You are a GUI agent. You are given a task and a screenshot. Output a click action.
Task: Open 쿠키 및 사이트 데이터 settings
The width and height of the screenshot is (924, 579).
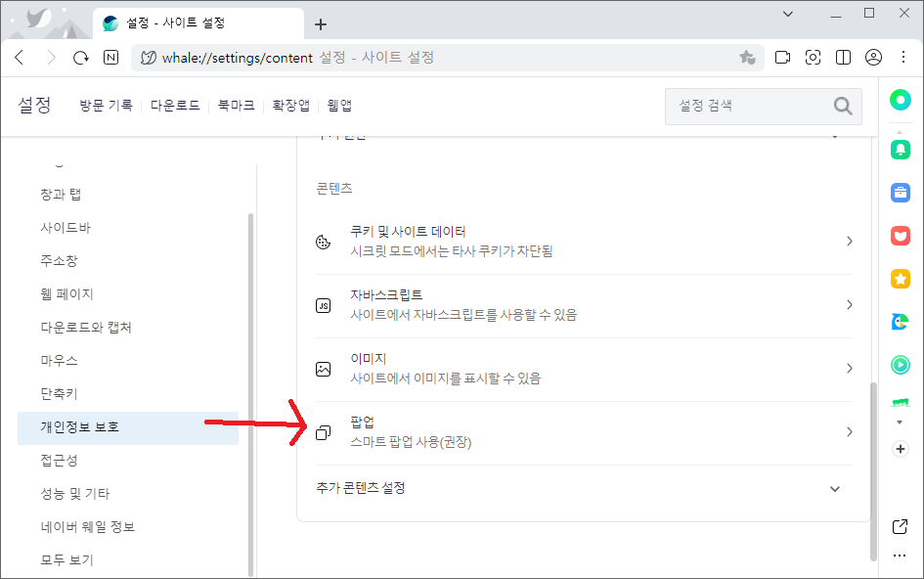(849, 240)
